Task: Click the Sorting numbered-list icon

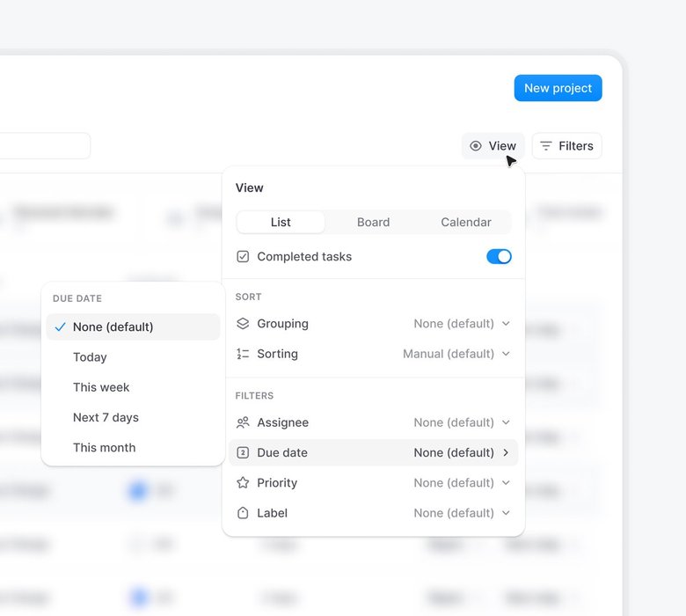Action: tap(244, 354)
